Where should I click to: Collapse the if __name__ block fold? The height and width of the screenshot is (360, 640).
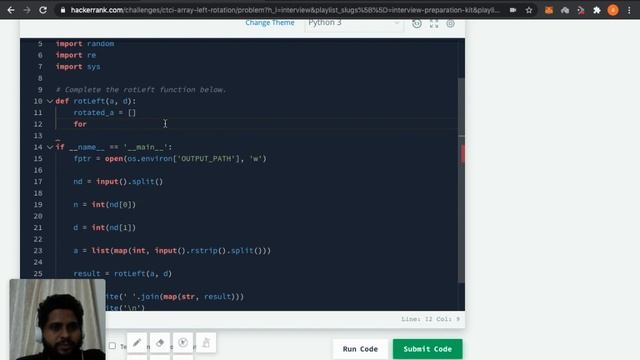point(50,147)
